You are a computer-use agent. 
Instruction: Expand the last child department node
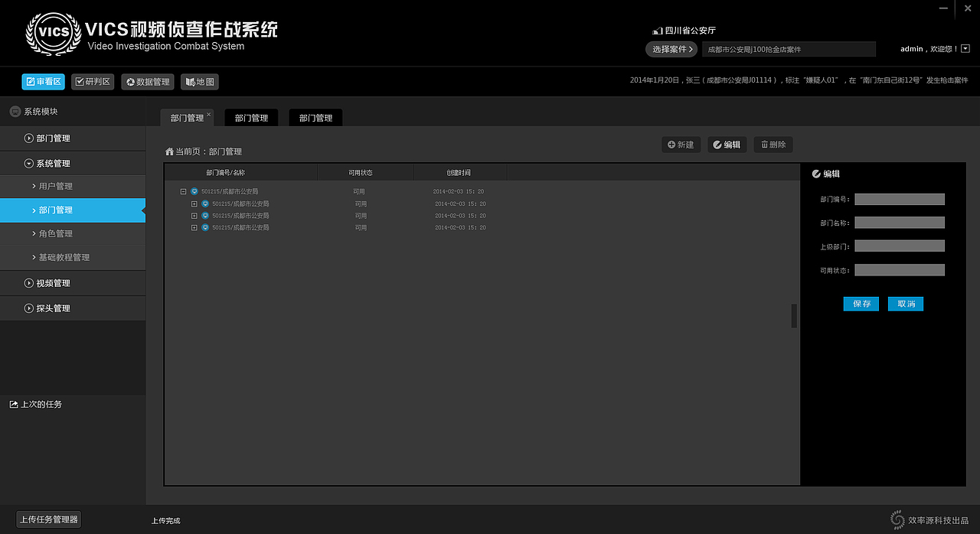click(194, 228)
